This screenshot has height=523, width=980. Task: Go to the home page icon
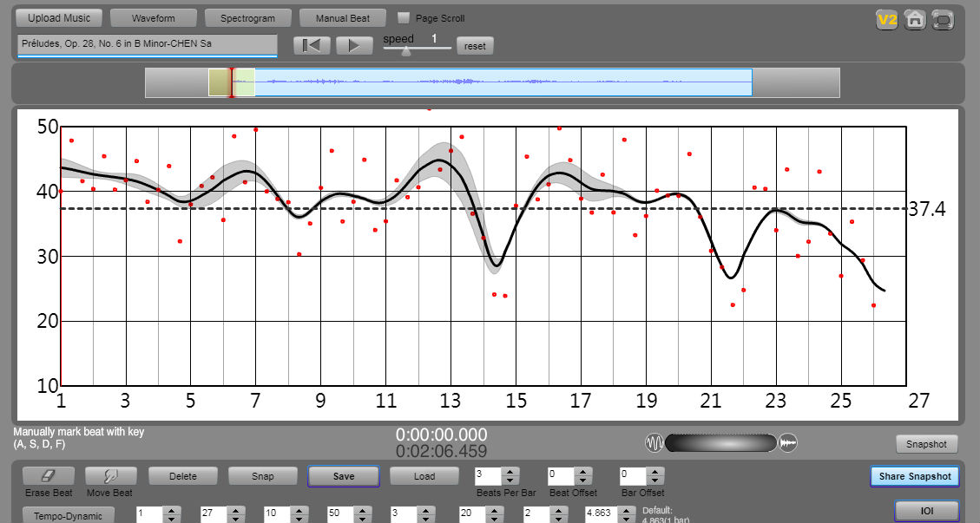tap(914, 20)
